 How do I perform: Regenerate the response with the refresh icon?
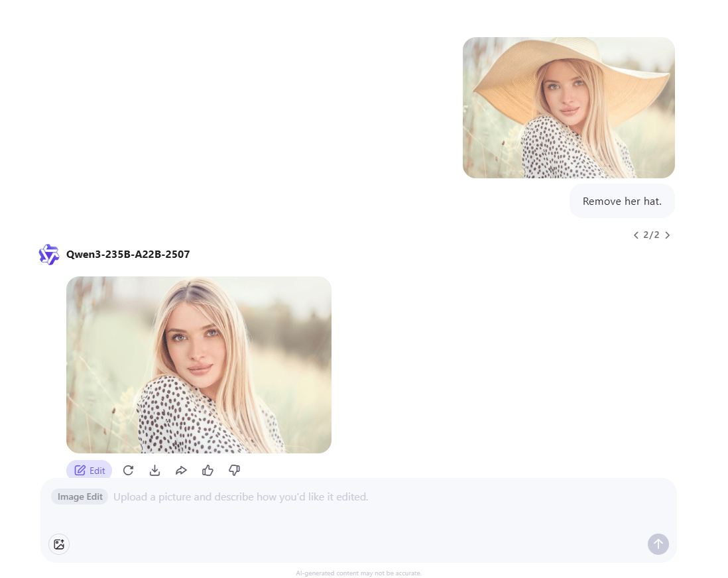128,471
